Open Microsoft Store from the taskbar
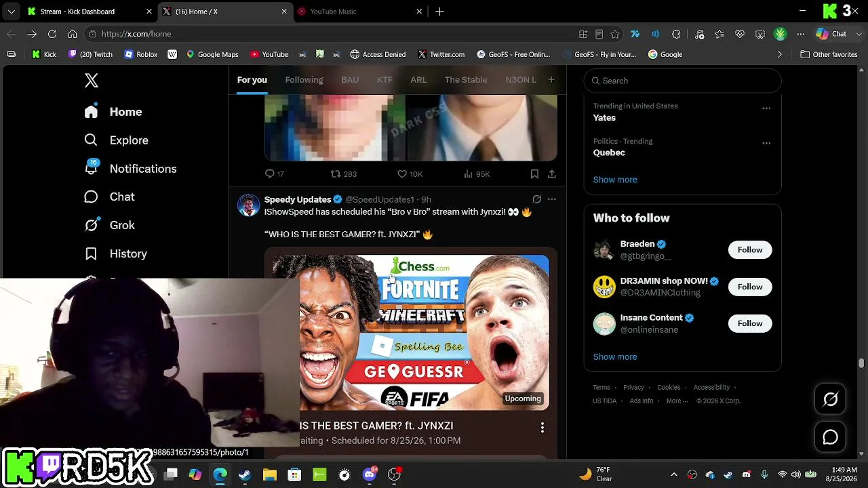Viewport: 868px width, 488px height. (294, 474)
